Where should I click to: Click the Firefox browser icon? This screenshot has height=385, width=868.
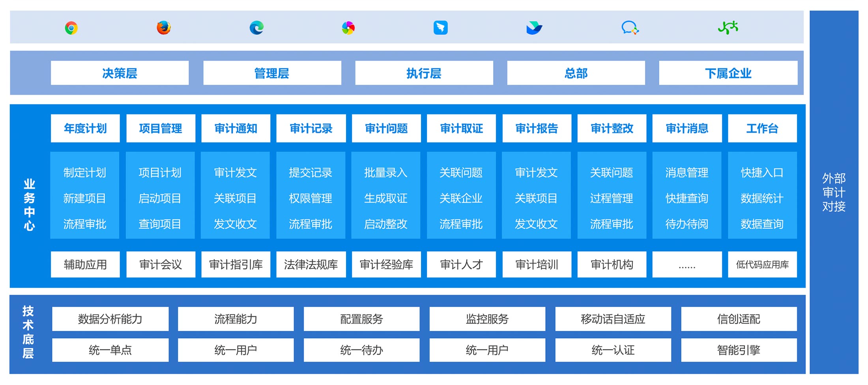point(164,28)
